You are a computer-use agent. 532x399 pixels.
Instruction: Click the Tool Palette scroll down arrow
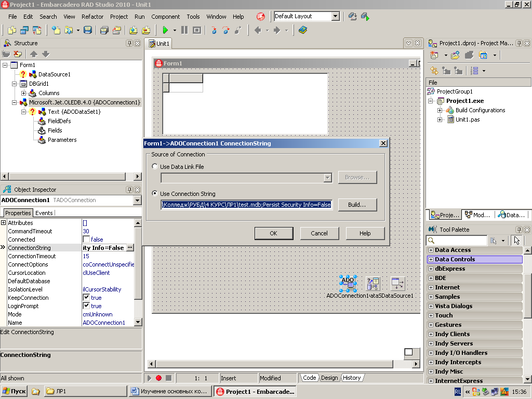coord(528,379)
